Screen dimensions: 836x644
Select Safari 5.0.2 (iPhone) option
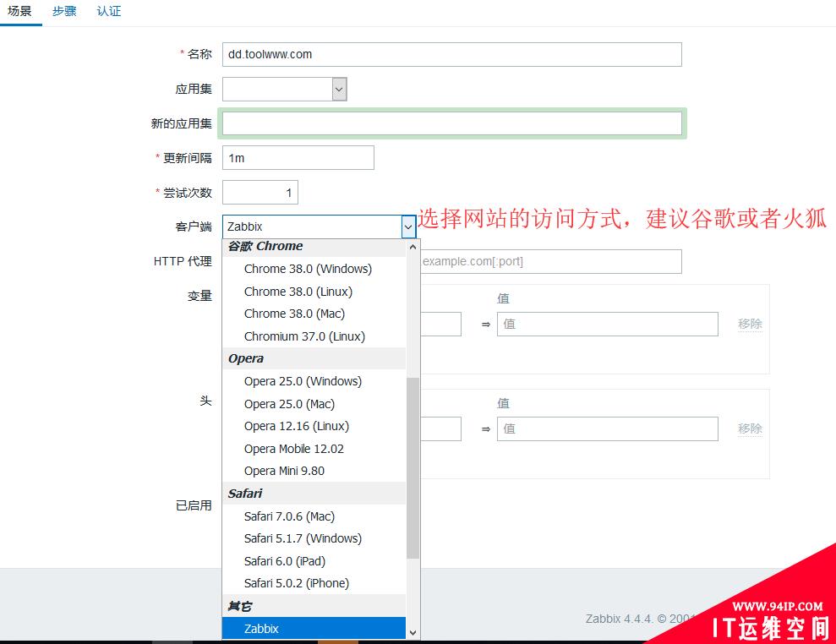click(x=314, y=583)
